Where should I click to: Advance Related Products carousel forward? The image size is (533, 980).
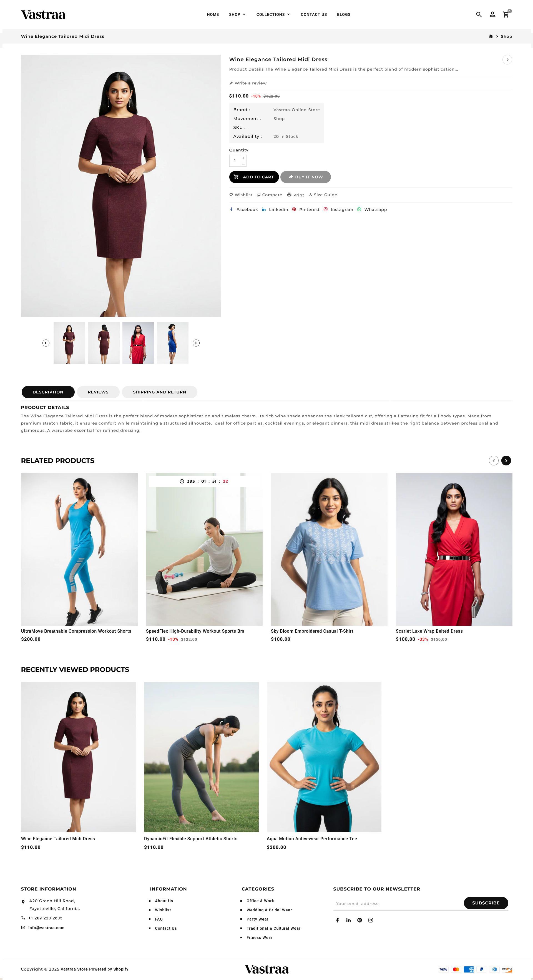pos(506,461)
